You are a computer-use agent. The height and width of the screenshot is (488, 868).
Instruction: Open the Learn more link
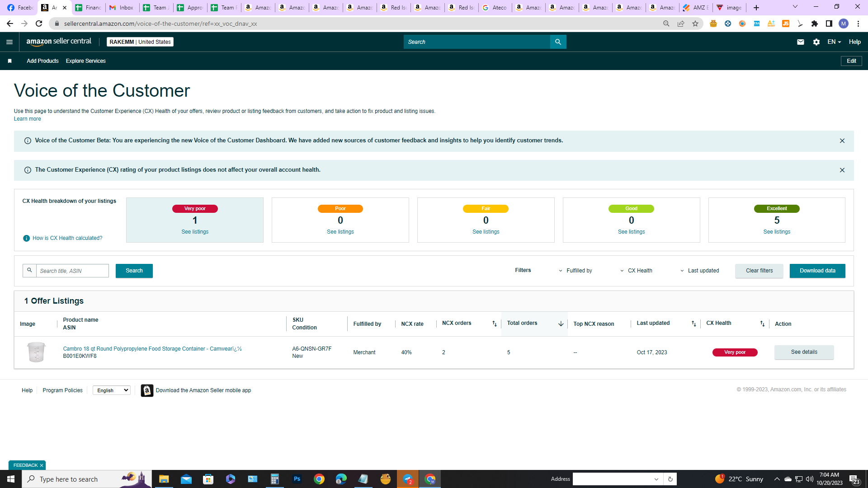tap(27, 119)
